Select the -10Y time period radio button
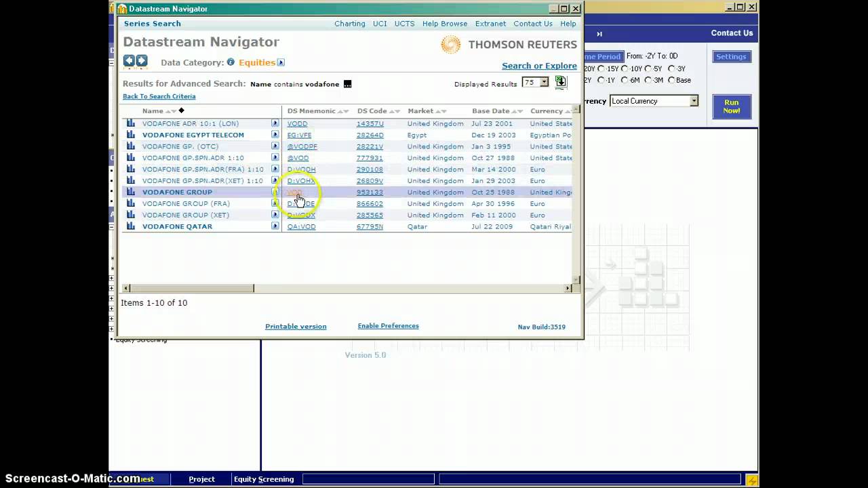 click(x=625, y=69)
